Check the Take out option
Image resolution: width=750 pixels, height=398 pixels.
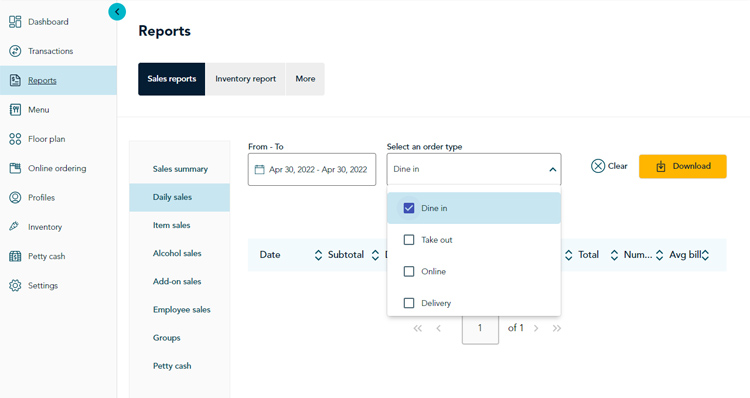[x=409, y=240]
